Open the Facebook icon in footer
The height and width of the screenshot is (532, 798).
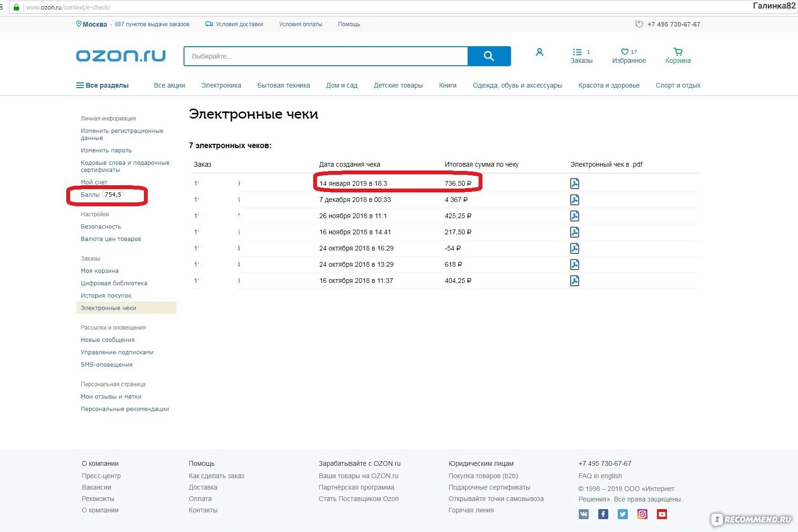604,514
